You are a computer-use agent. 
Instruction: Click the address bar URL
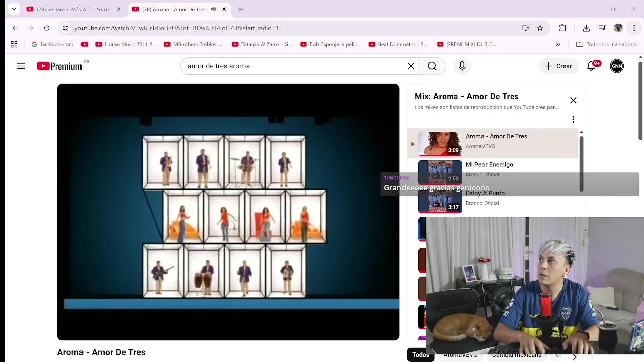pyautogui.click(x=177, y=28)
